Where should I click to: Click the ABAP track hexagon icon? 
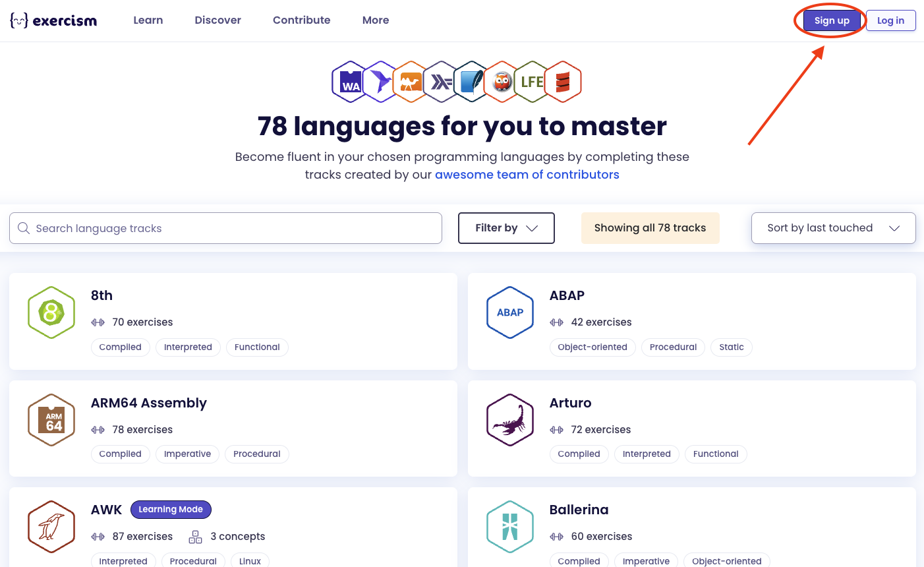point(510,313)
